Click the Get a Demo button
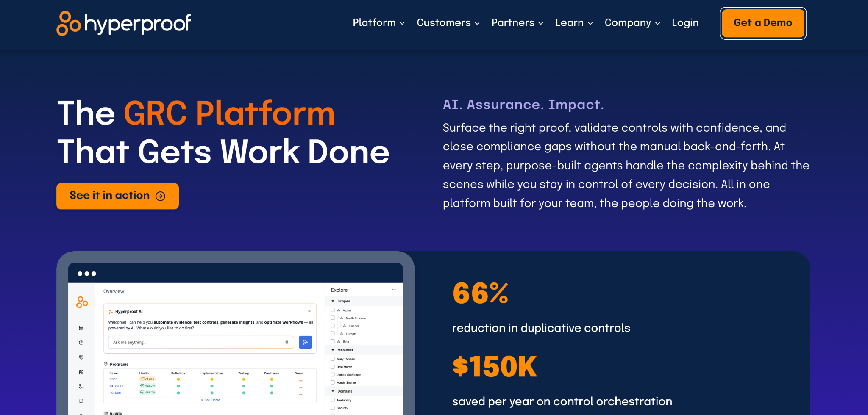This screenshot has height=415, width=868. point(763,23)
